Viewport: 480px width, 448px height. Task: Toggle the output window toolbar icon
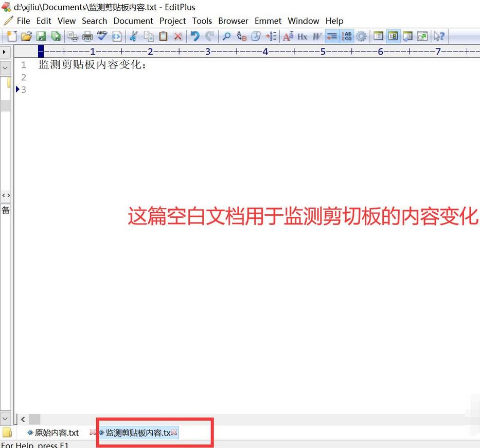(x=407, y=36)
